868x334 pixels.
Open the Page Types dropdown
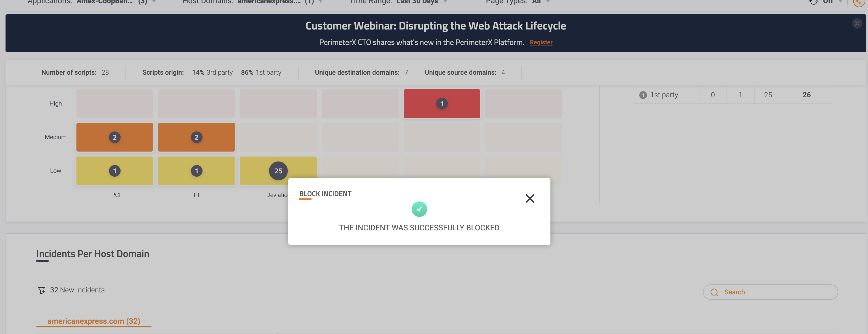[548, 2]
